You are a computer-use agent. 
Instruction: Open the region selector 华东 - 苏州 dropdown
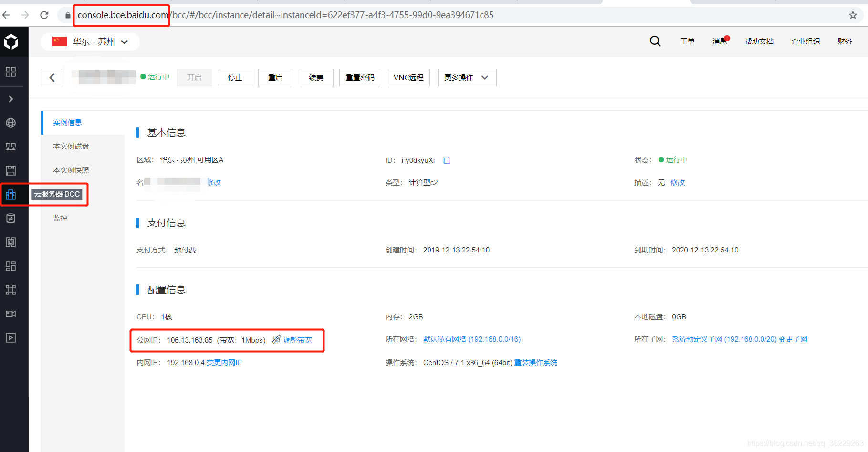coord(90,42)
